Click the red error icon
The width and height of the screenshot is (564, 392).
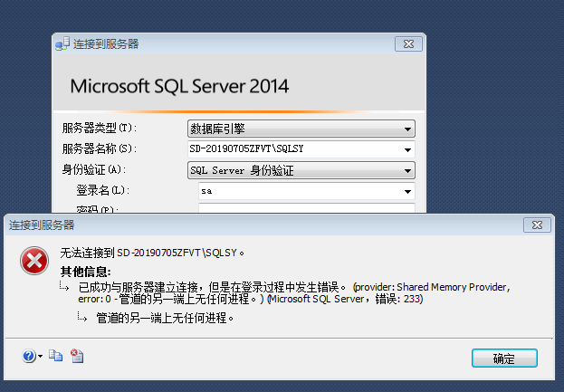click(x=34, y=261)
